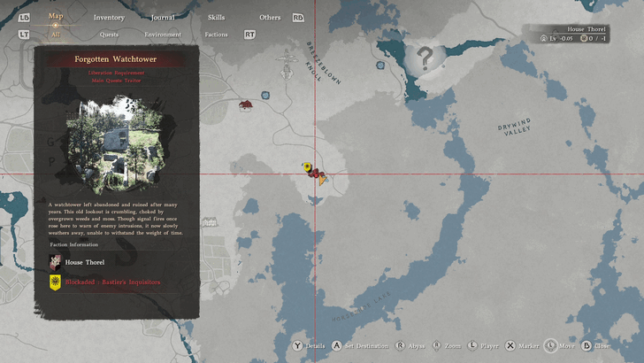Viewport: 644px width, 363px height.
Task: Click the Forgotten Watchtower preview image
Action: (x=116, y=144)
